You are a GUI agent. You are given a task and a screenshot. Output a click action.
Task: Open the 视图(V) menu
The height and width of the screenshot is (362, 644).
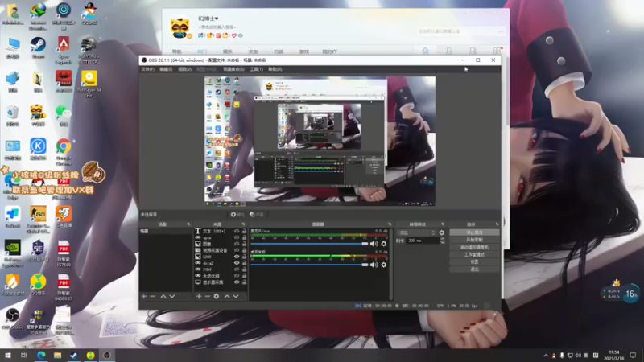click(x=184, y=69)
